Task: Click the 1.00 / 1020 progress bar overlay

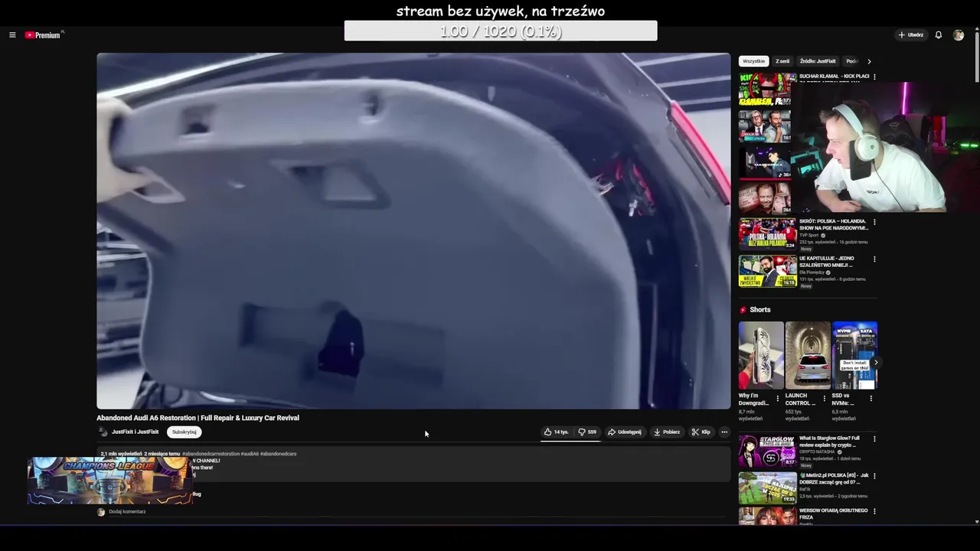Action: tap(501, 31)
